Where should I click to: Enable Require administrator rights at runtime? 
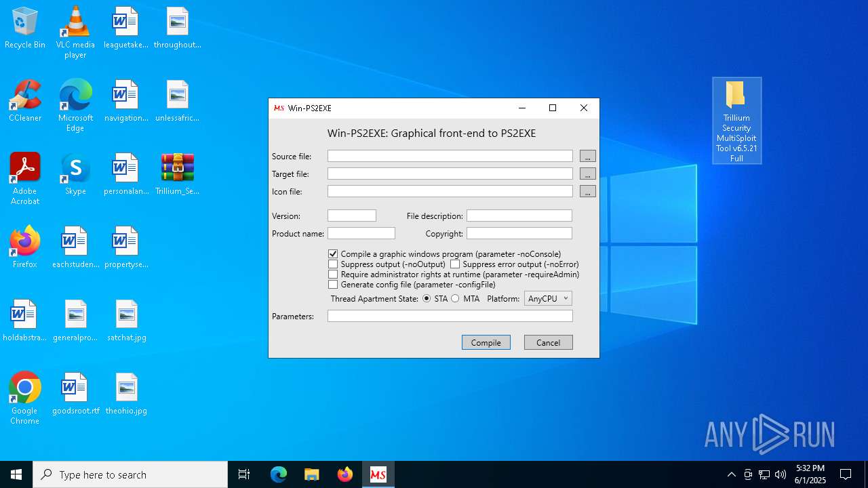333,274
